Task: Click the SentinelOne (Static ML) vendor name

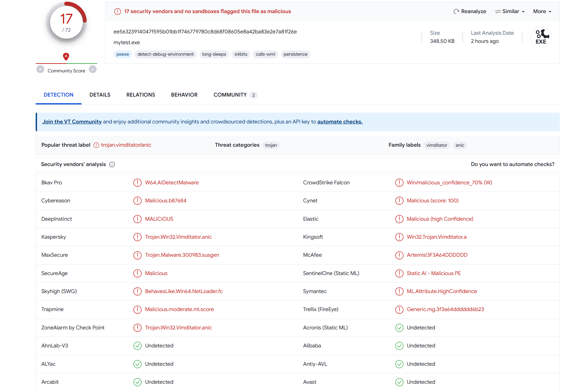Action: point(331,273)
